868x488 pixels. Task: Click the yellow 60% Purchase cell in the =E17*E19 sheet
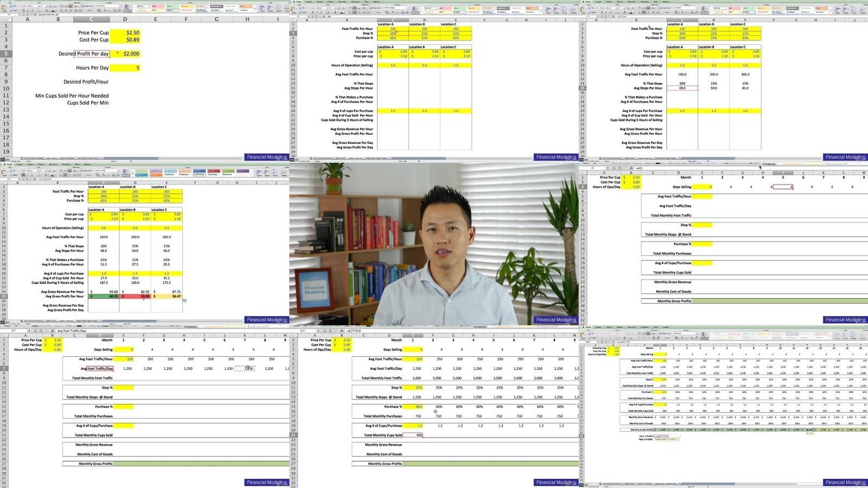click(413, 407)
